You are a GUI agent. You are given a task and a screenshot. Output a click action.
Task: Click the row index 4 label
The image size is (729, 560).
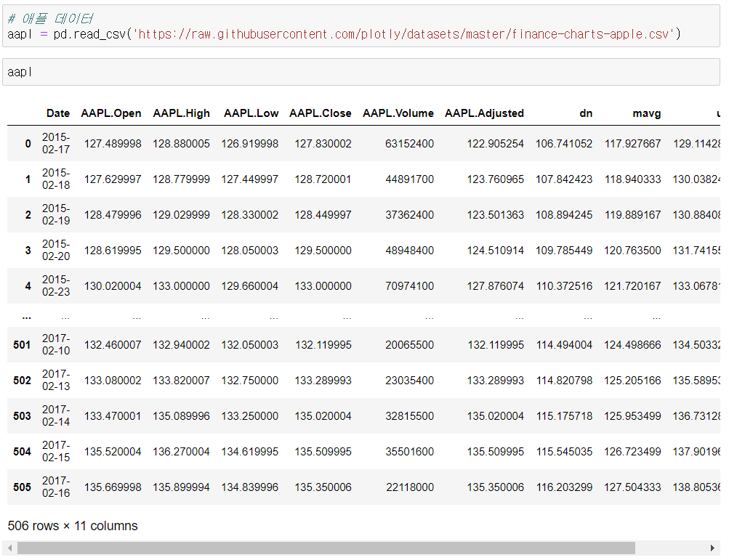click(x=28, y=285)
